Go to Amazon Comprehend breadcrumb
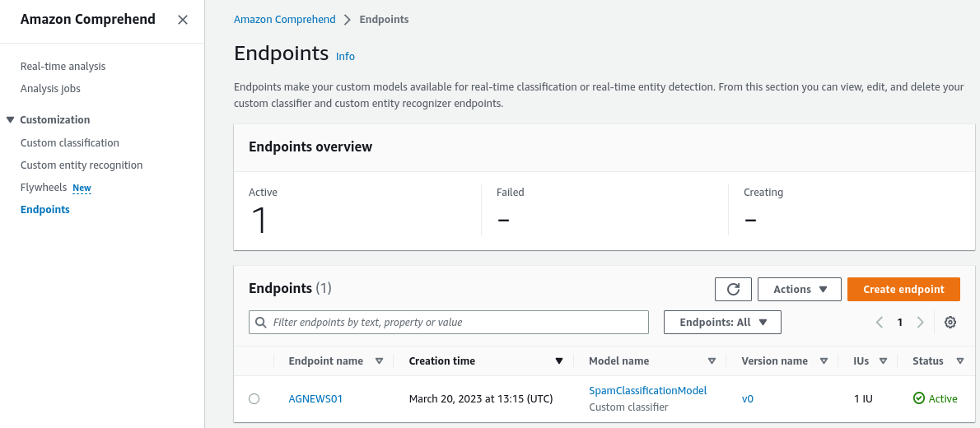Image resolution: width=980 pixels, height=428 pixels. [x=284, y=20]
